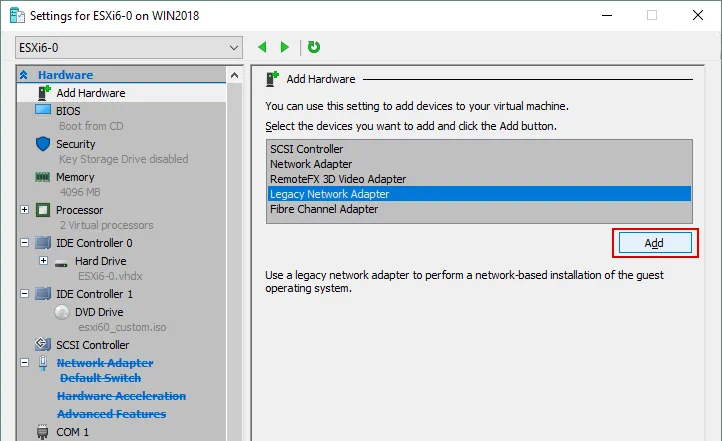Collapse the IDE Controller 0 node
The width and height of the screenshot is (722, 441).
pos(24,243)
